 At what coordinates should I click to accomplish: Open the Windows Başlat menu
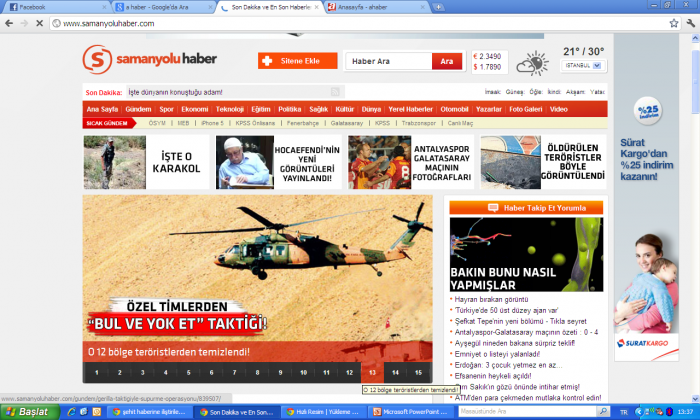30,412
